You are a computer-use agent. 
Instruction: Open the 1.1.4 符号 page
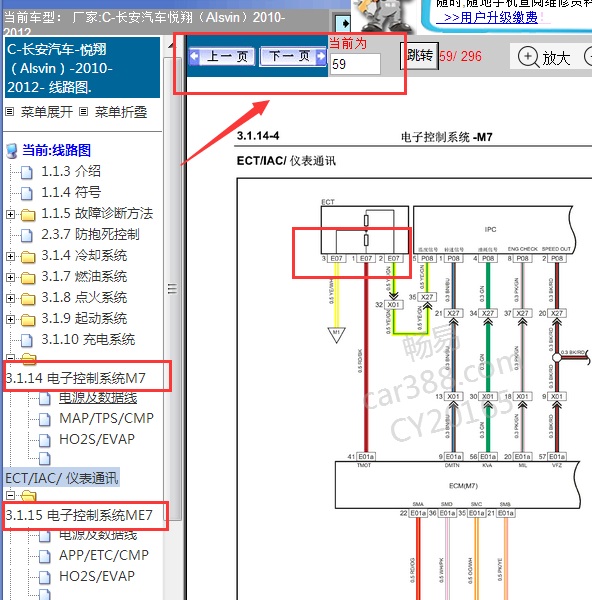(x=71, y=192)
